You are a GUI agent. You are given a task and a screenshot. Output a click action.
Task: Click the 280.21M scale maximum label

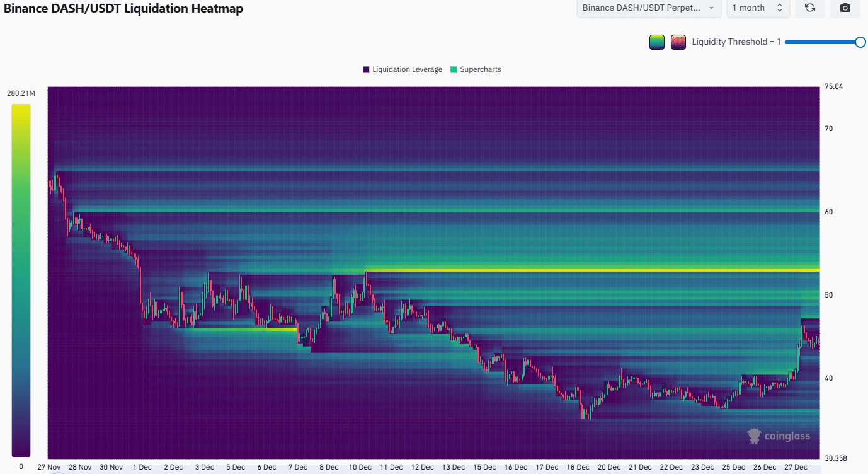21,93
